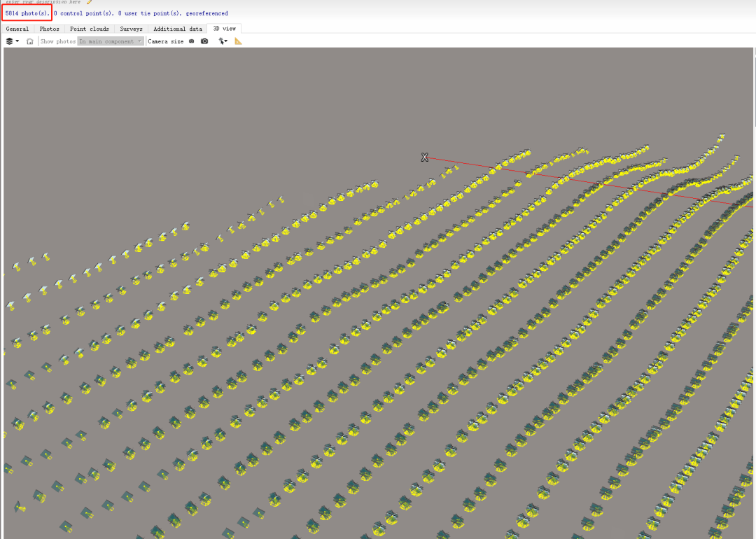Screen dimensions: 756x539
Task: Activate the measurement ruler tool
Action: coord(238,41)
